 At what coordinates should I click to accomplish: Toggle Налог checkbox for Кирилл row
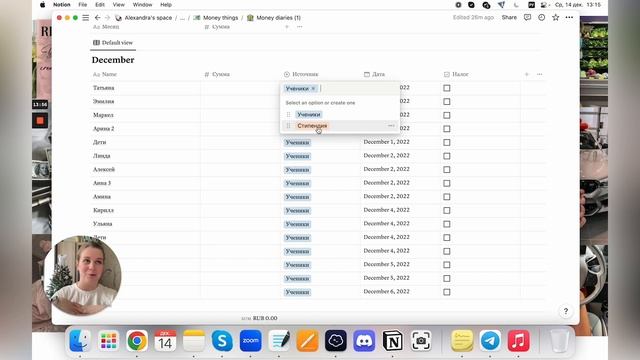pyautogui.click(x=447, y=210)
